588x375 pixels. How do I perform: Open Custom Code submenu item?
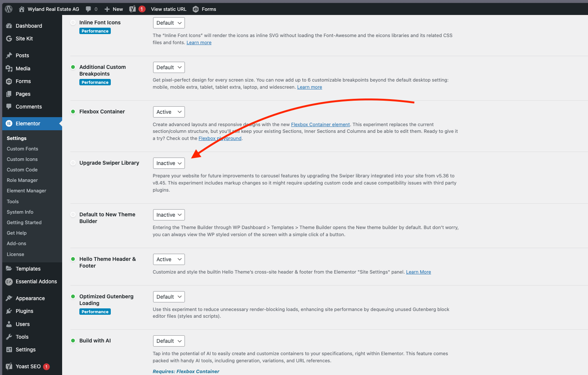22,170
